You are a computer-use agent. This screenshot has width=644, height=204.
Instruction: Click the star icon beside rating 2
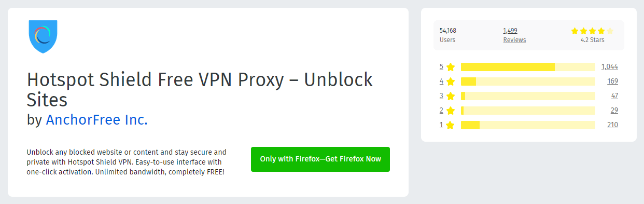click(451, 111)
